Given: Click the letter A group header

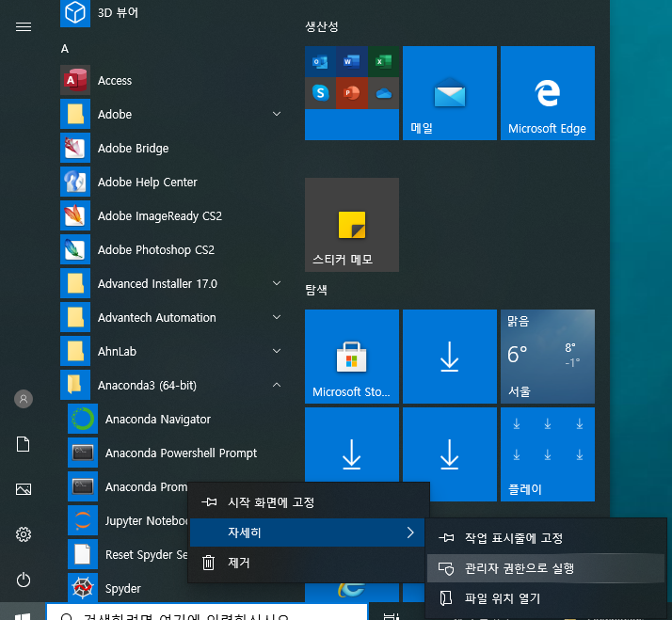Looking at the screenshot, I should [65, 49].
